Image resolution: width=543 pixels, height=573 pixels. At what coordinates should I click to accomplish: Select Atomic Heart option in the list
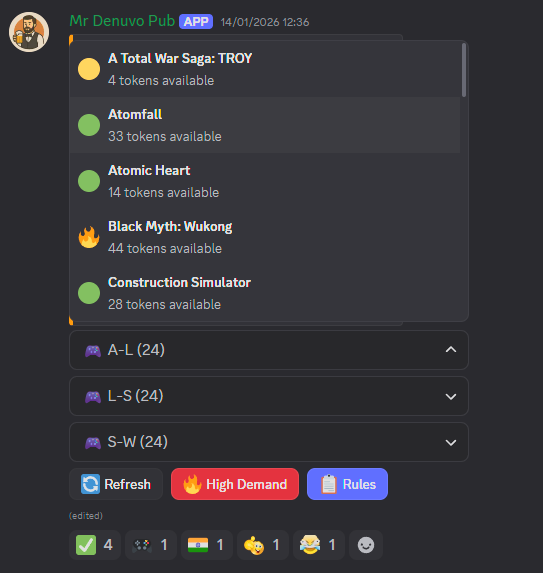(x=265, y=181)
